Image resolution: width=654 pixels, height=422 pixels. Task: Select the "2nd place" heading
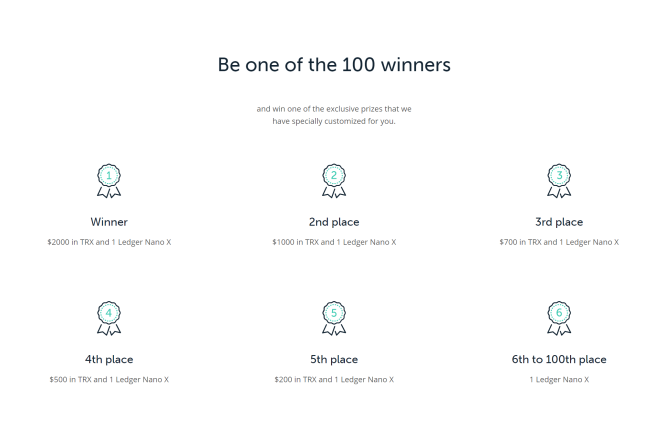334,222
